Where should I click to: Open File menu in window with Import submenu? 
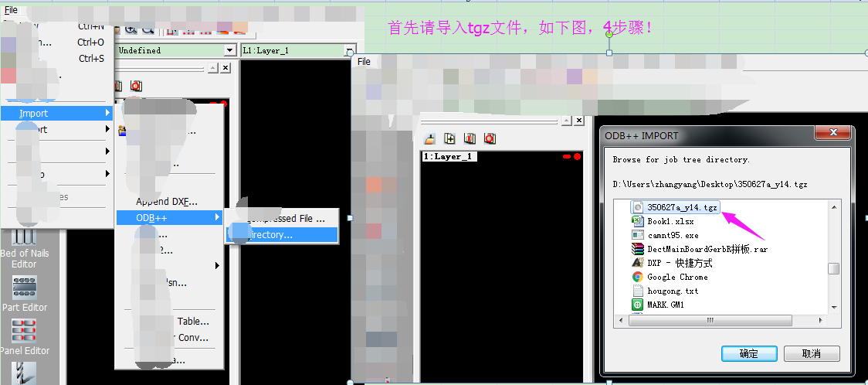(11, 10)
